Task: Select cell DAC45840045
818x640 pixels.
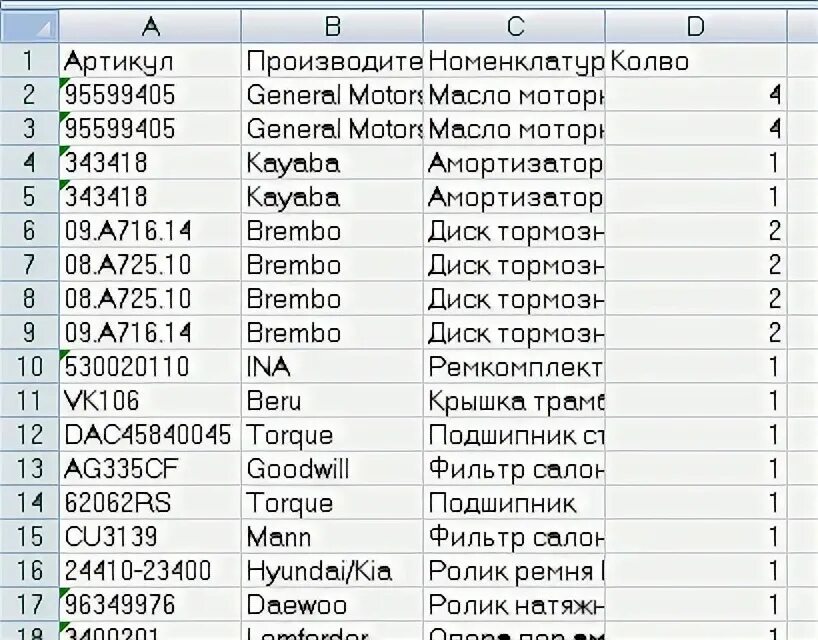Action: pos(150,434)
